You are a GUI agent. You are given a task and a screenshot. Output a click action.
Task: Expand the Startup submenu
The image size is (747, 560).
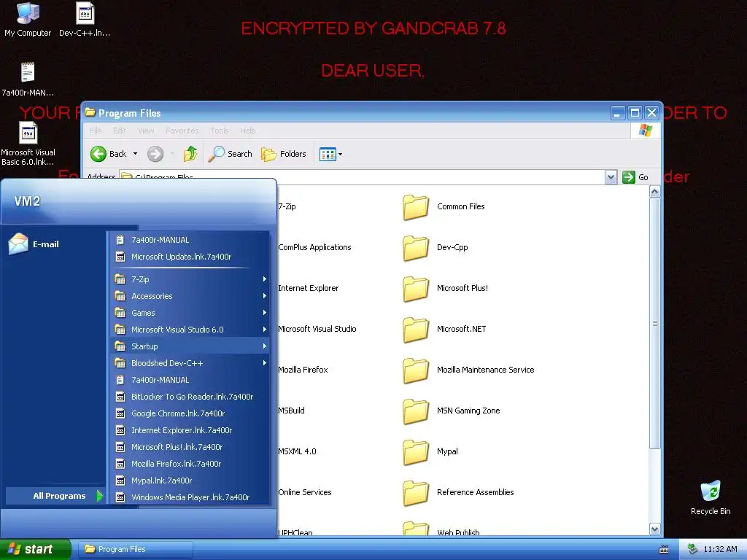point(190,346)
